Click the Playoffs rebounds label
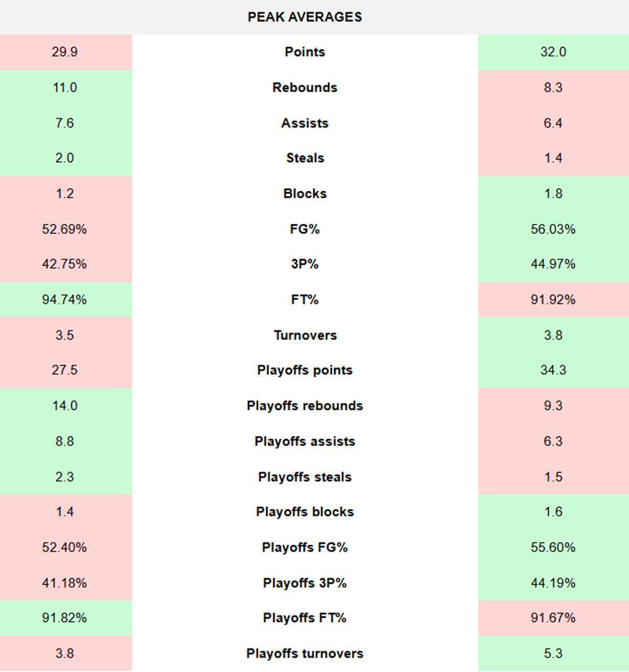The width and height of the screenshot is (629, 672). (305, 406)
